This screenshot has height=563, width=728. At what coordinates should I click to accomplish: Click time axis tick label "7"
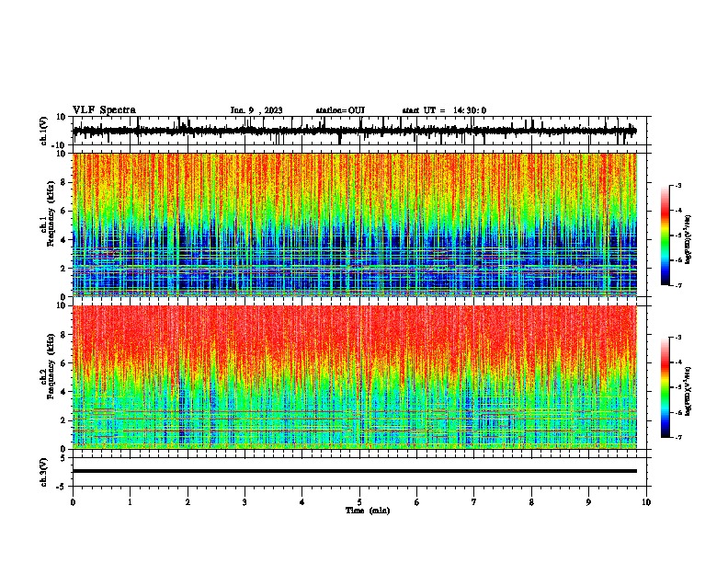[474, 502]
